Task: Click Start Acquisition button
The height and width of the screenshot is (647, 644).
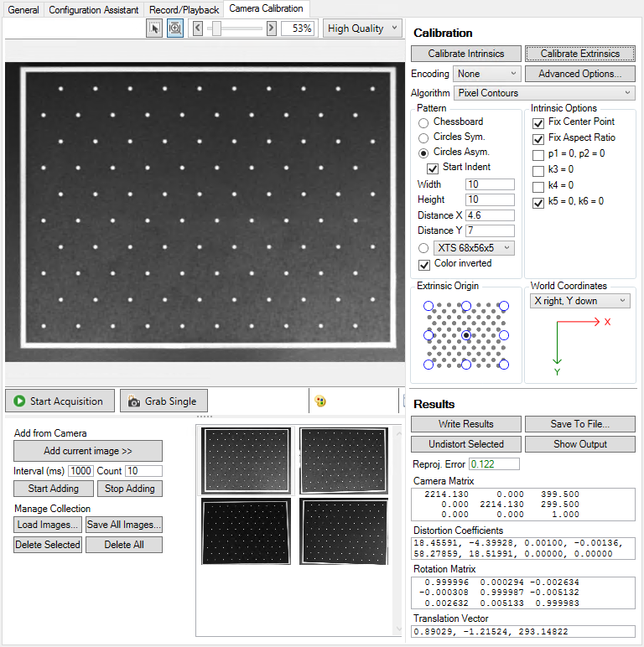Action: point(60,401)
